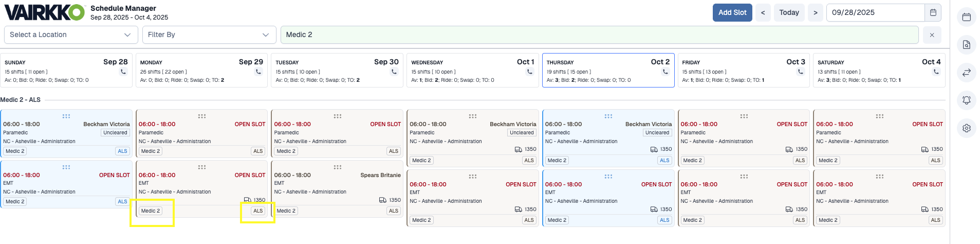The height and width of the screenshot is (244, 980).
Task: Click the 09/28/2025 date field
Action: click(875, 12)
